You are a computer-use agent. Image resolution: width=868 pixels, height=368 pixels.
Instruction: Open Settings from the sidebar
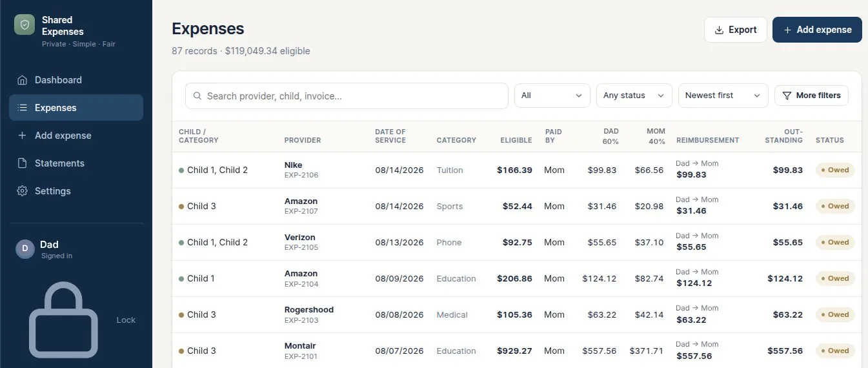point(76,191)
